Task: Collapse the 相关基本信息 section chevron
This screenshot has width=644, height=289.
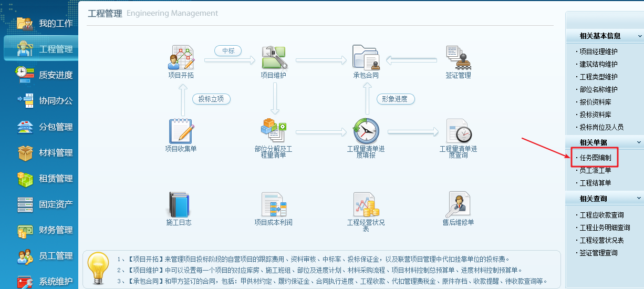Action: click(x=639, y=36)
